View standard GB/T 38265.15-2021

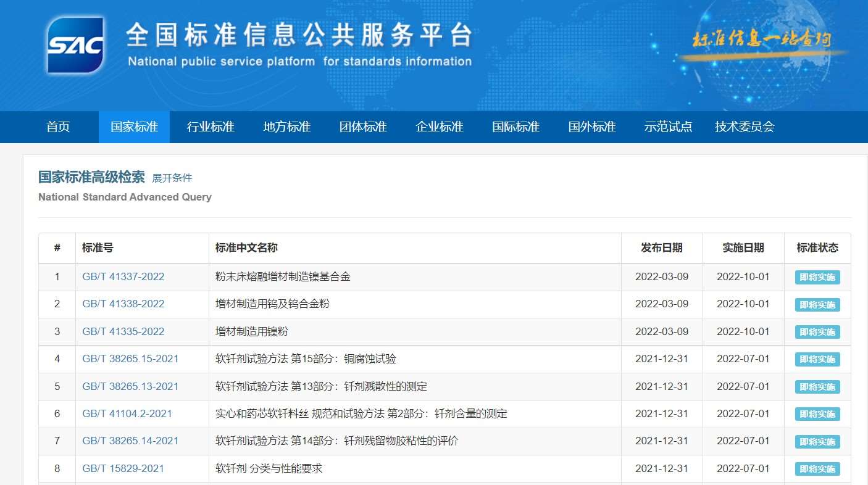[x=130, y=359]
